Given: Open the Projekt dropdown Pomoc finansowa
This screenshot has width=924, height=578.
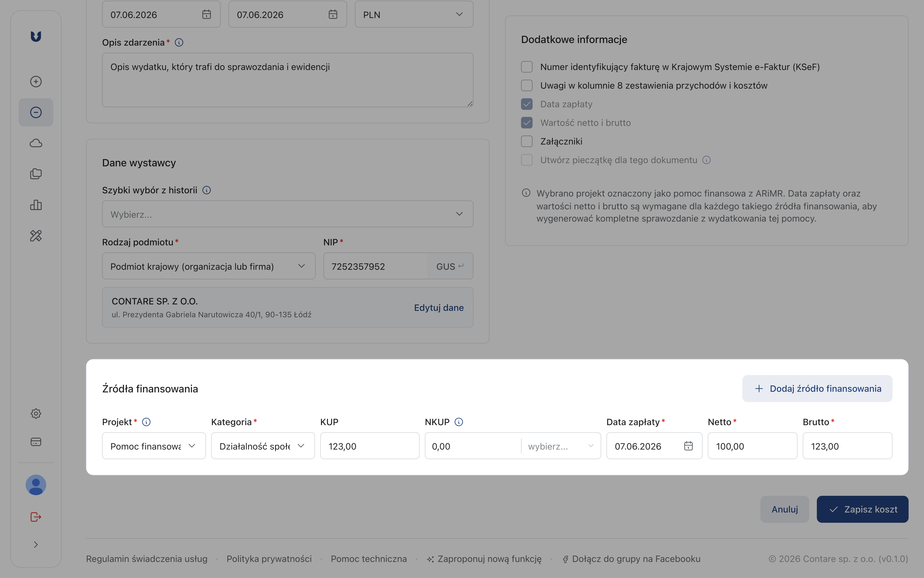Looking at the screenshot, I should [154, 446].
